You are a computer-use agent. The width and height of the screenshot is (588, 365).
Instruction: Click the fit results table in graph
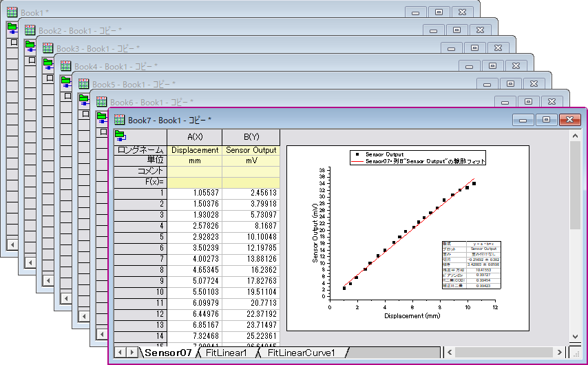pos(472,265)
